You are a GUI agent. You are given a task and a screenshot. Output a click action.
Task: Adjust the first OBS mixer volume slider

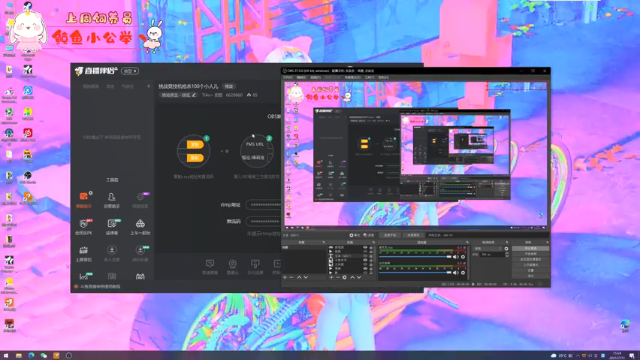point(415,257)
